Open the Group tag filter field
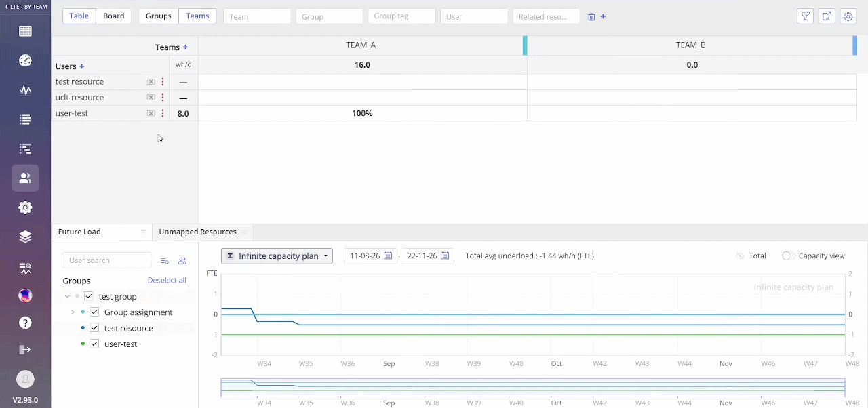Image resolution: width=868 pixels, height=408 pixels. pos(401,16)
